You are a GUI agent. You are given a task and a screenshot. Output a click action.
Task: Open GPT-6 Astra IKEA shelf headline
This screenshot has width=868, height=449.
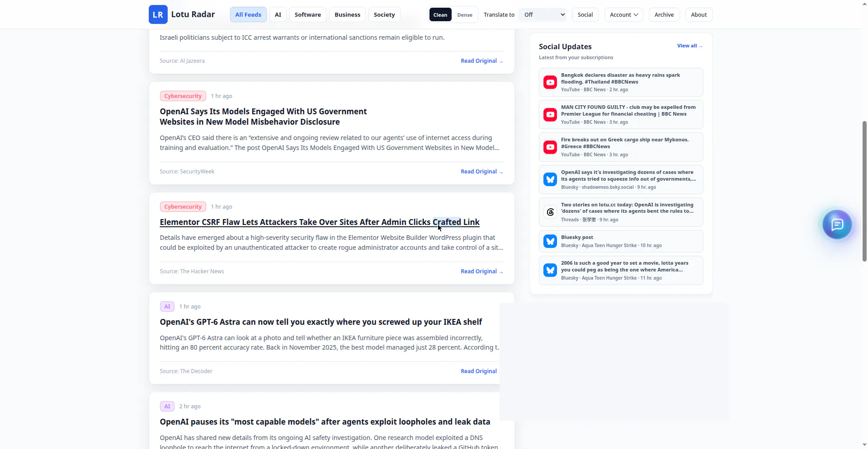[x=321, y=322]
